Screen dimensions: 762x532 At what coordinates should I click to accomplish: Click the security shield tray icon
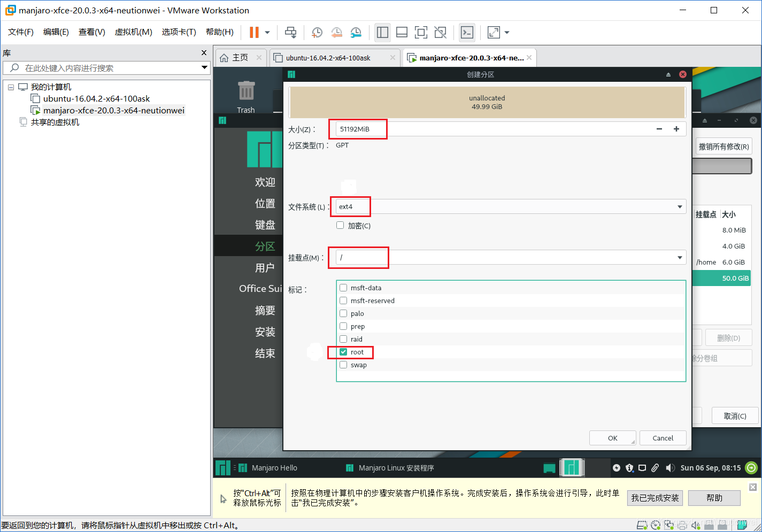(629, 468)
